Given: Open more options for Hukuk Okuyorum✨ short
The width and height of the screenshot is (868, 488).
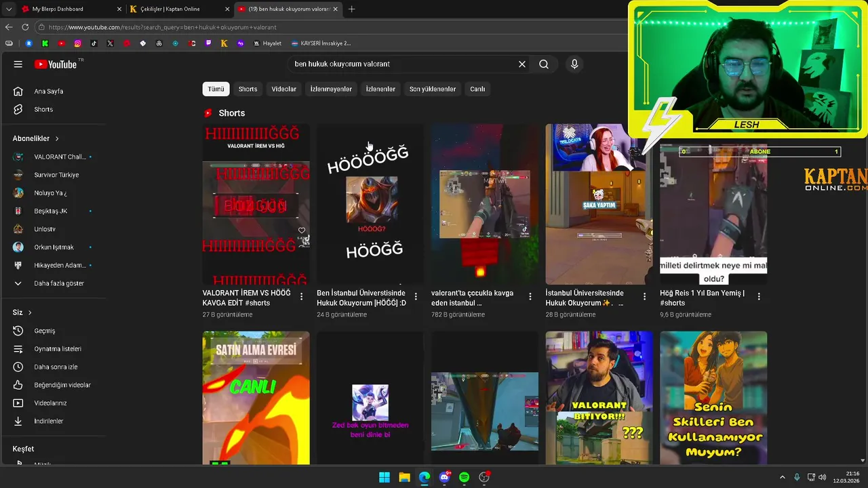Looking at the screenshot, I should 645,296.
